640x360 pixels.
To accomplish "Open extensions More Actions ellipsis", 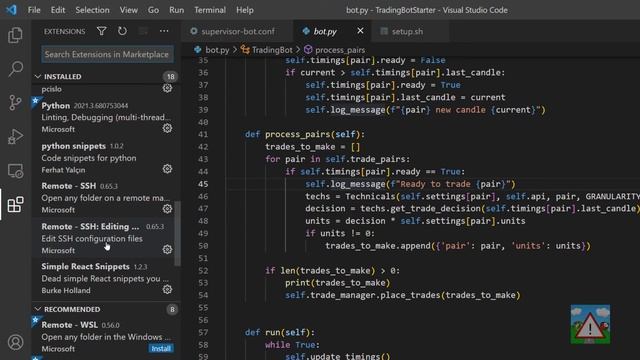I will 164,31.
